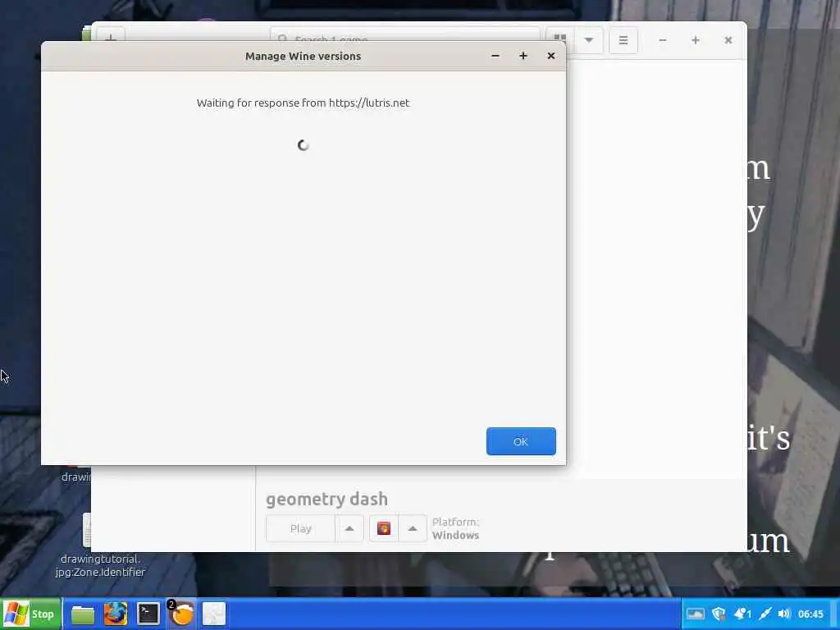Open the terminal from the taskbar
Viewport: 840px width, 630px height.
[148, 614]
